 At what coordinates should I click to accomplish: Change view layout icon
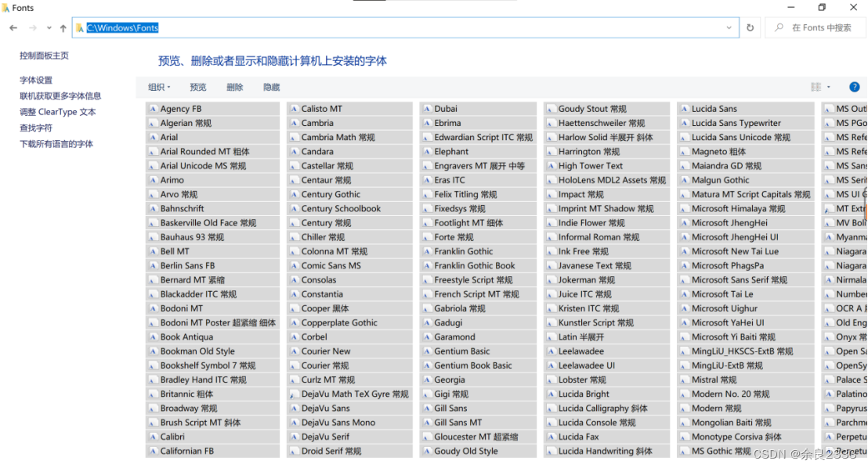[x=816, y=87]
